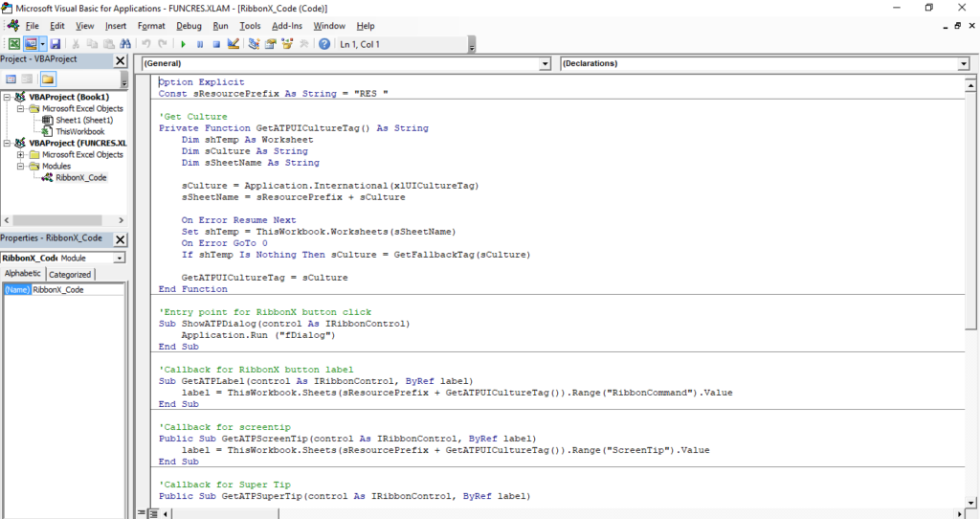Click the blue Help question mark icon

(x=324, y=44)
